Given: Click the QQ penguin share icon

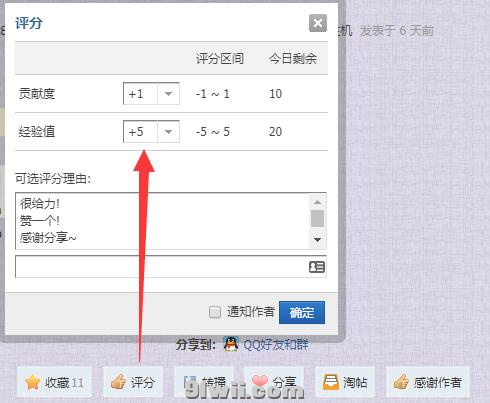Looking at the screenshot, I should click(x=231, y=344).
